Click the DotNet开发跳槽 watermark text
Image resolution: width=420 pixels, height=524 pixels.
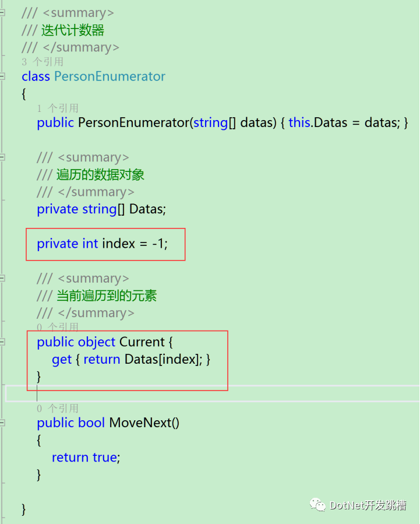(x=368, y=505)
